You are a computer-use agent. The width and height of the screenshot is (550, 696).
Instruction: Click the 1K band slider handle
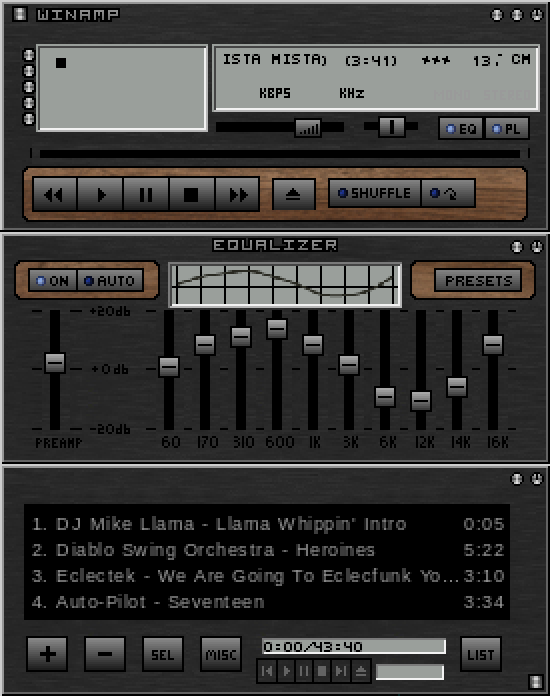(313, 344)
